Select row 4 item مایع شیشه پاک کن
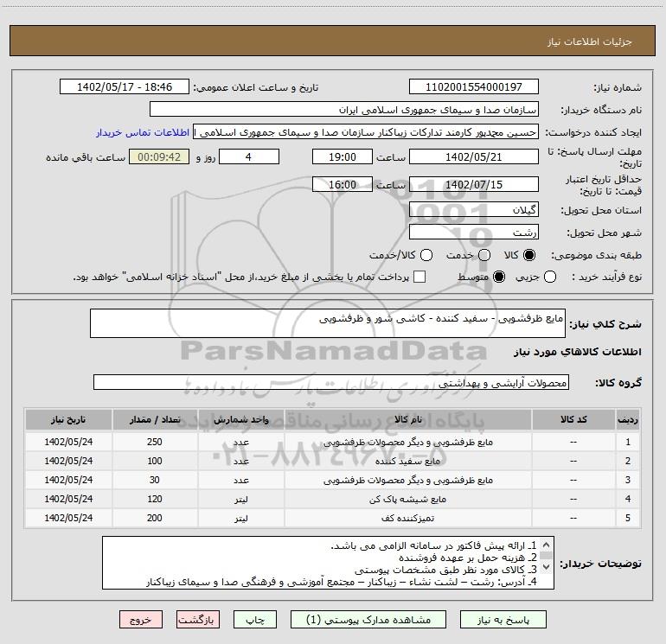This screenshot has width=666, height=644. (x=407, y=500)
